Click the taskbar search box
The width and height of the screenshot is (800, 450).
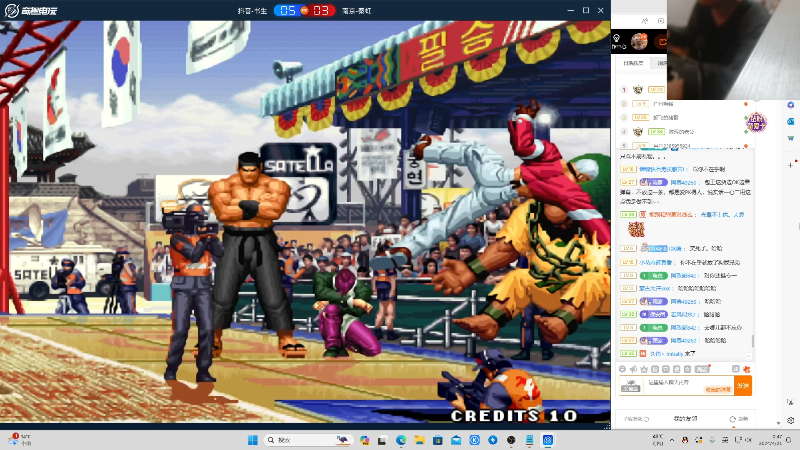click(x=309, y=440)
